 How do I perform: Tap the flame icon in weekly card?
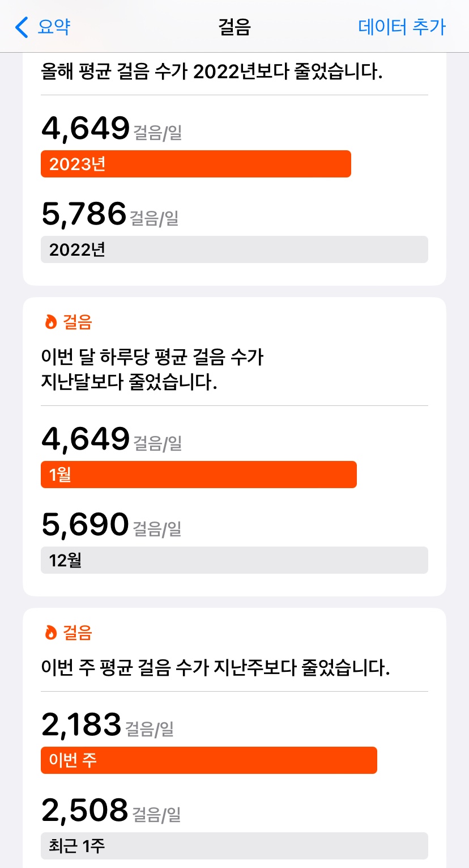point(51,633)
